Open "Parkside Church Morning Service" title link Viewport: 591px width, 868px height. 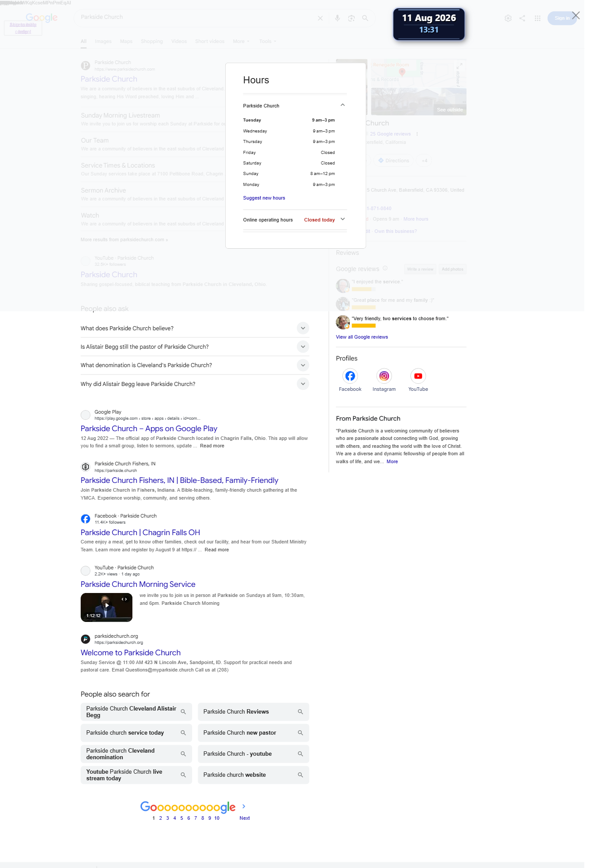[x=138, y=584]
